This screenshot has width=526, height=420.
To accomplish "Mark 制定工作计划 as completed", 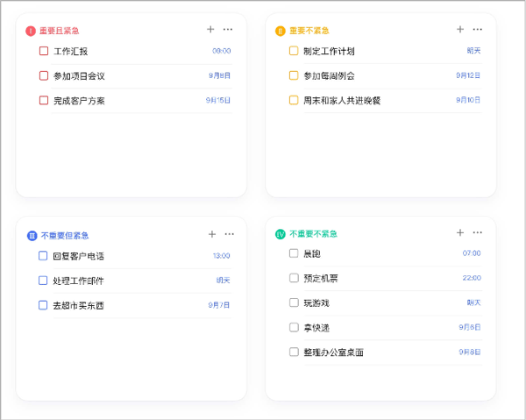I will coord(294,51).
